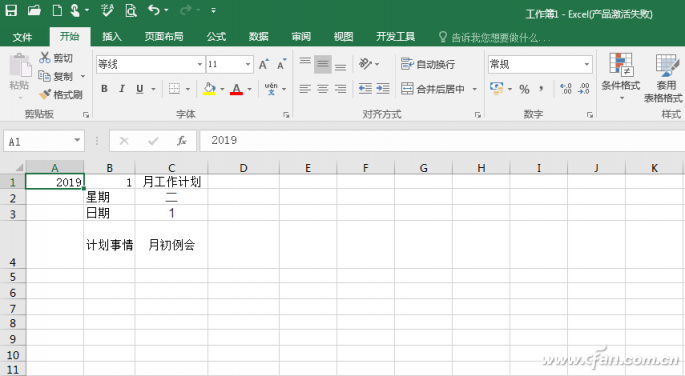This screenshot has height=376, width=685.
Task: Apply comma style icon
Action: (541, 89)
